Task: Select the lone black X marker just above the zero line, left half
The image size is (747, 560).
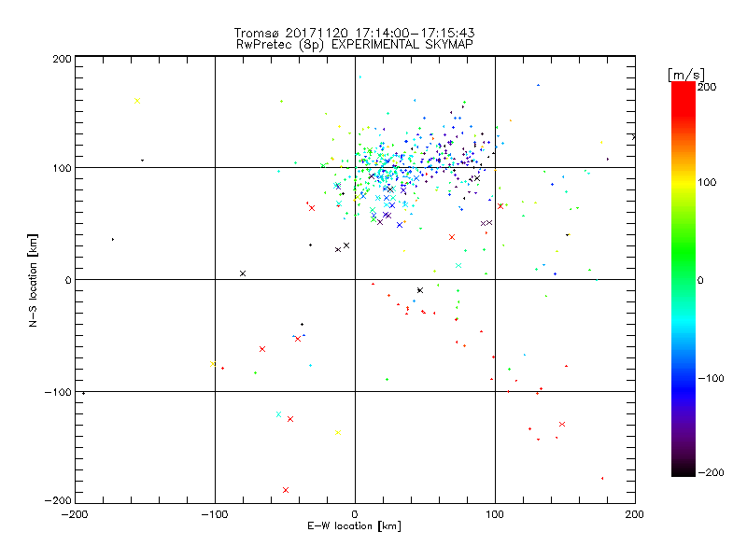Action: pyautogui.click(x=243, y=273)
